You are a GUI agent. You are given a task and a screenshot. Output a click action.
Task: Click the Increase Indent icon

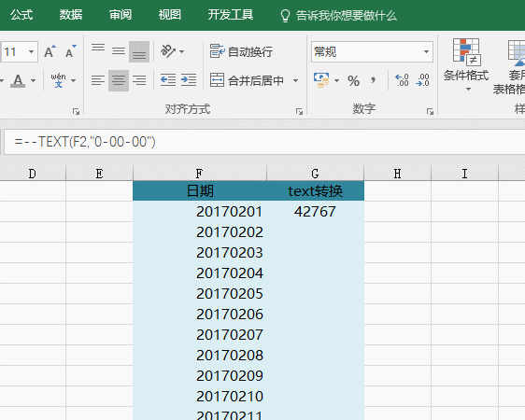coord(189,80)
